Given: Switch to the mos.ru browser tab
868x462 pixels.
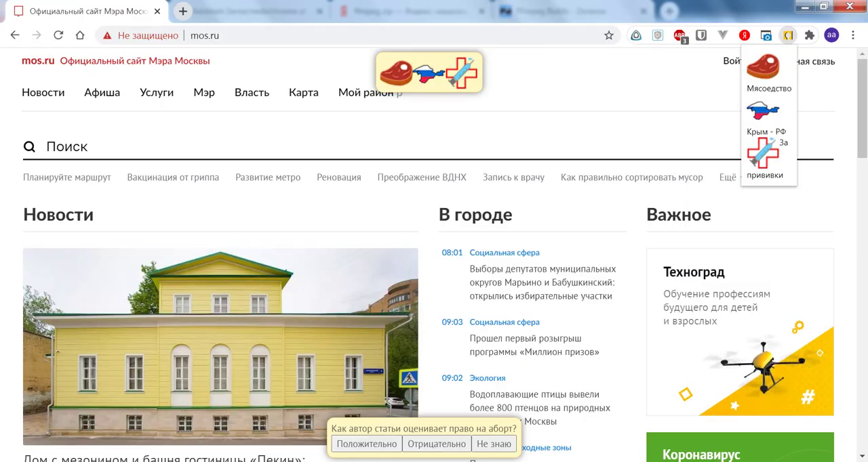Looking at the screenshot, I should click(88, 11).
